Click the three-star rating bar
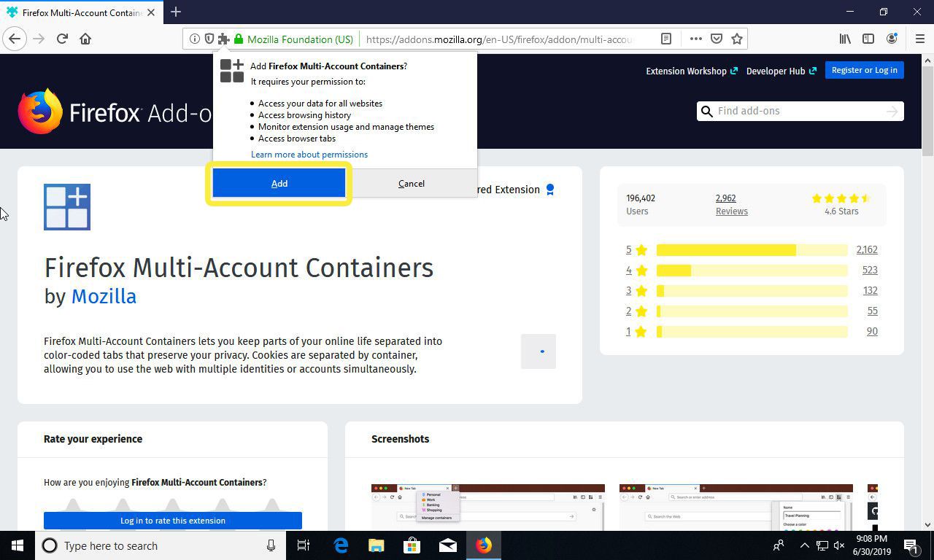This screenshot has width=934, height=560. click(752, 290)
